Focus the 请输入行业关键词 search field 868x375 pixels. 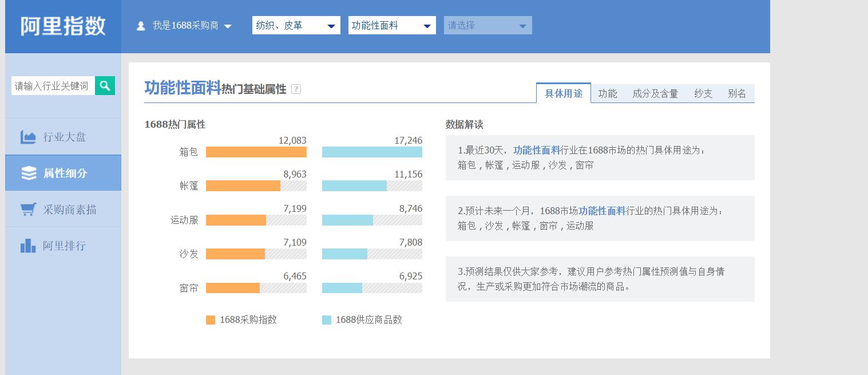[53, 86]
